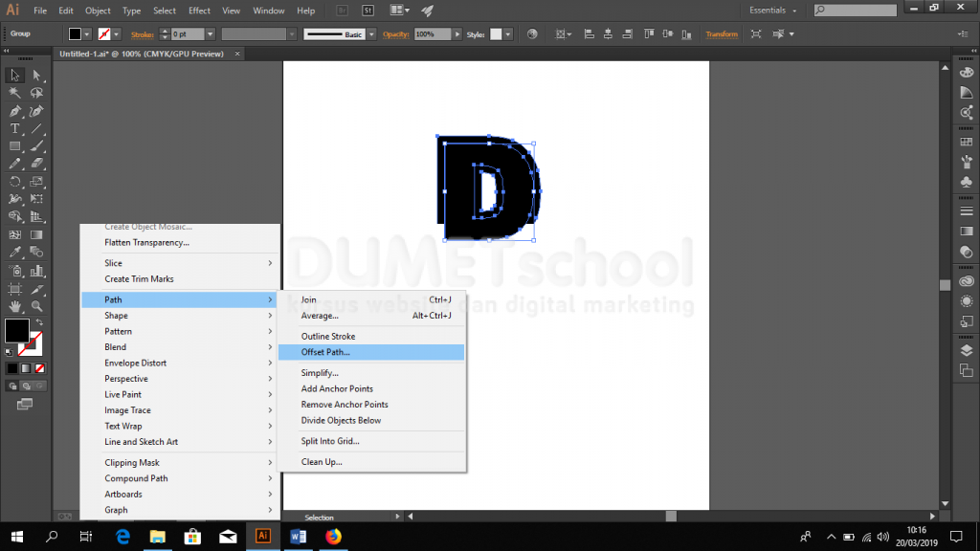Screen dimensions: 980x551
Task: Switch to Color fill mode button
Action: [11, 368]
